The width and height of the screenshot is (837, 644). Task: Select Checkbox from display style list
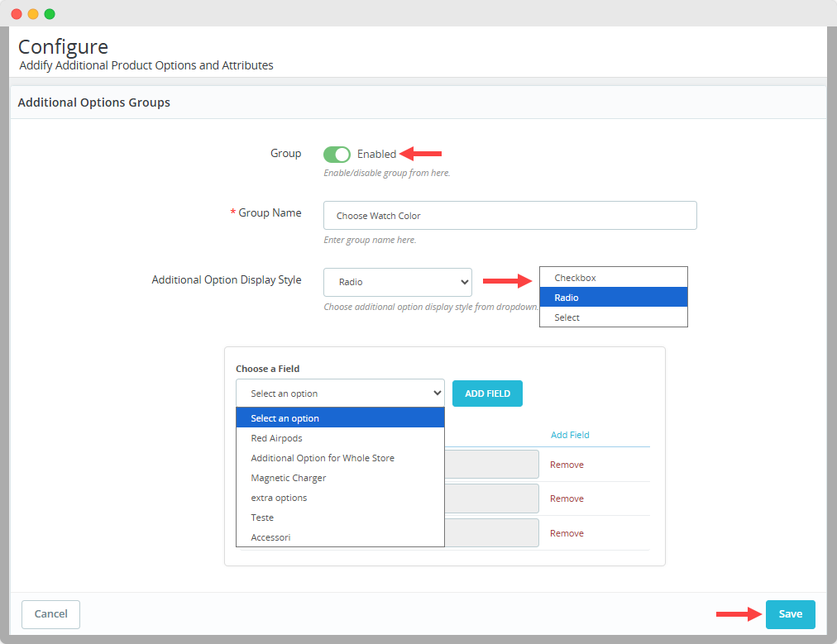pyautogui.click(x=613, y=278)
